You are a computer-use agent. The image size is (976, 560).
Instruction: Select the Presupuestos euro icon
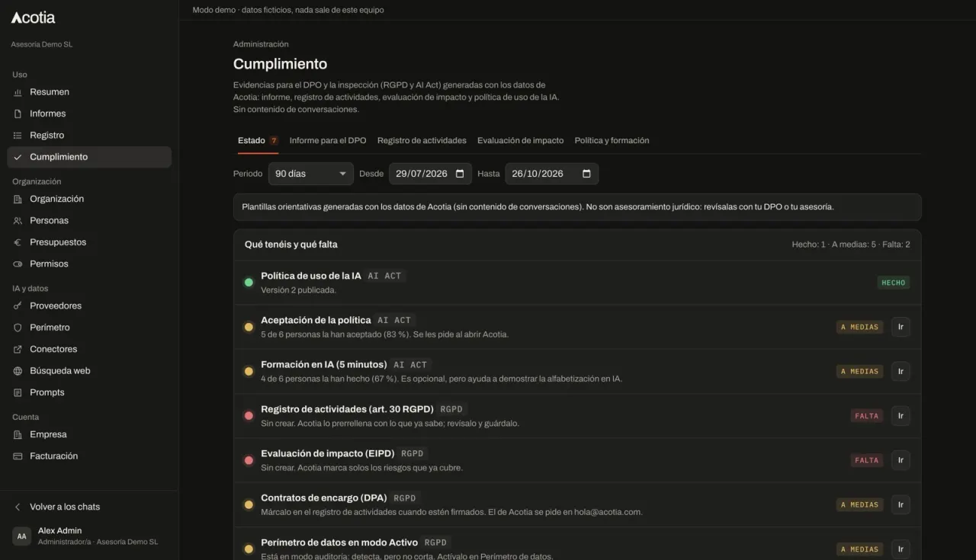pyautogui.click(x=18, y=242)
